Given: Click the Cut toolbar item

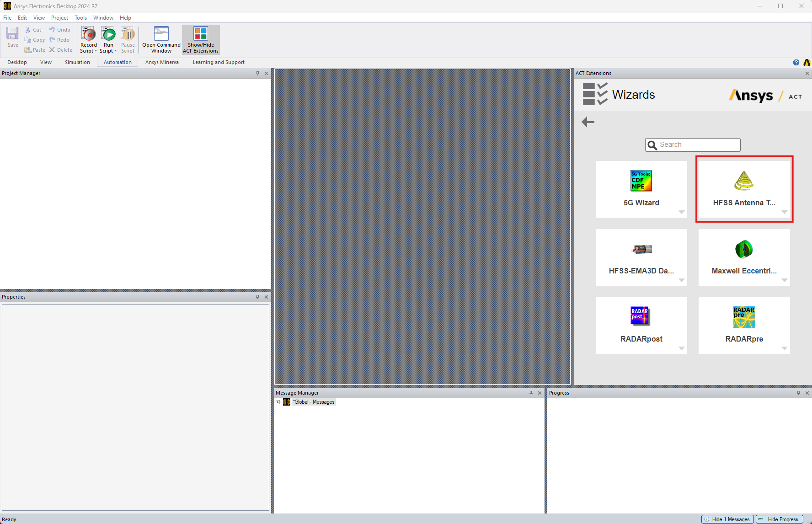Looking at the screenshot, I should coord(33,30).
